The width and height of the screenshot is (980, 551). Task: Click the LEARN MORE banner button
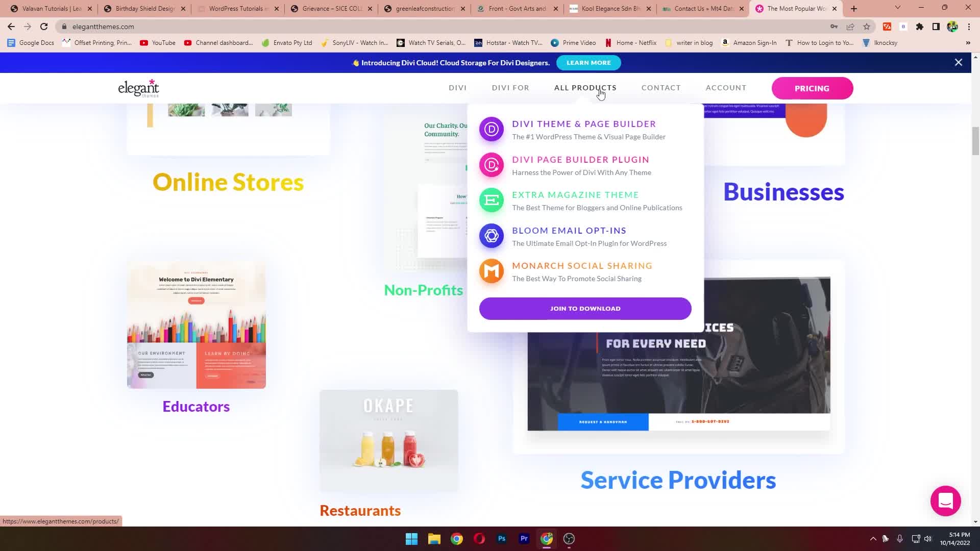pos(589,63)
